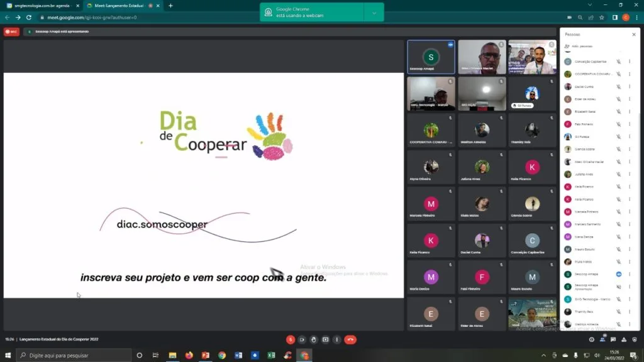Open meeting details info icon
This screenshot has height=362, width=644.
(591, 339)
